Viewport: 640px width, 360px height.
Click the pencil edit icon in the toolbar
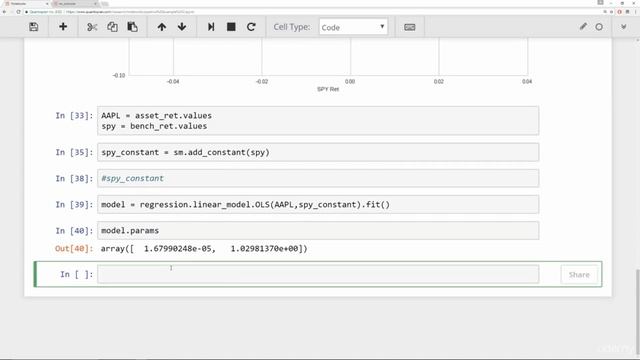point(583,27)
